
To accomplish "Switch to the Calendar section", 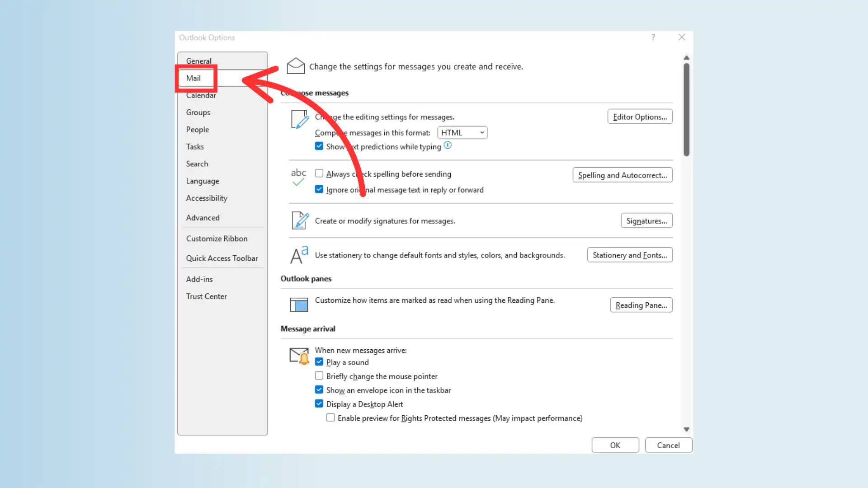I will tap(201, 95).
